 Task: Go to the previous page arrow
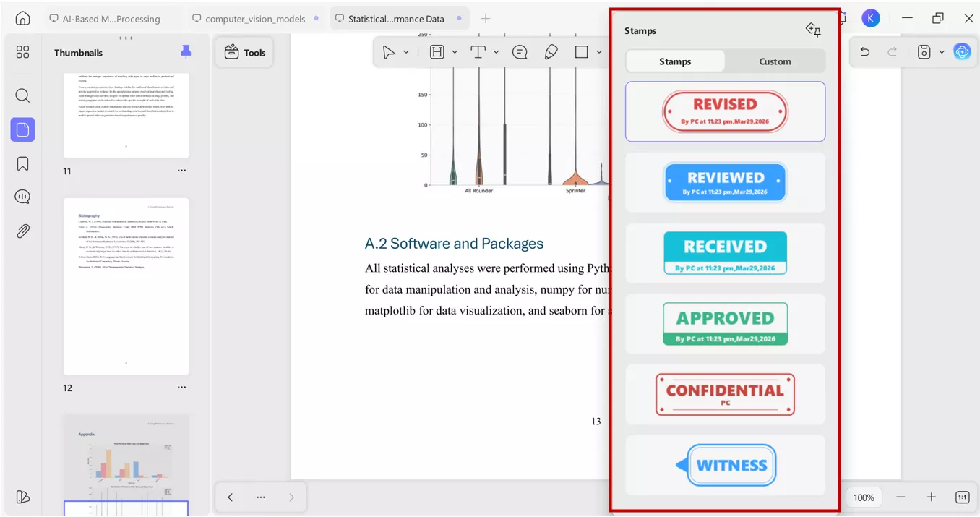point(230,497)
